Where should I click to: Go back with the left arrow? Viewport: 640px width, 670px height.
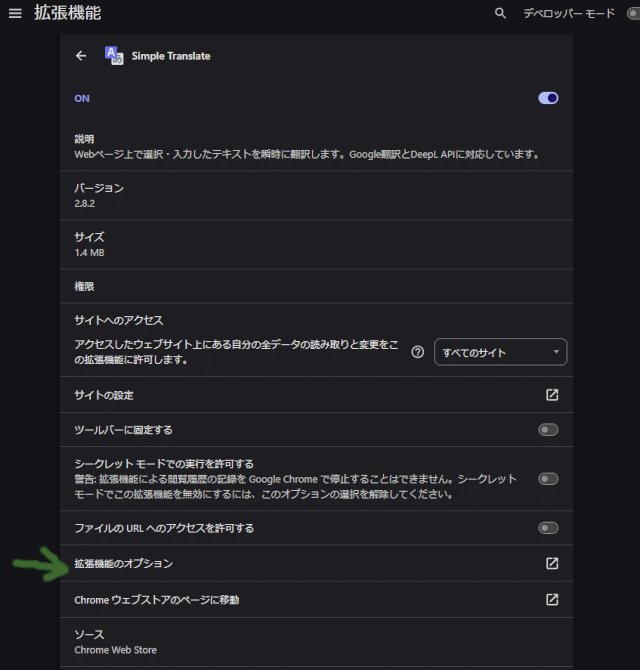81,56
